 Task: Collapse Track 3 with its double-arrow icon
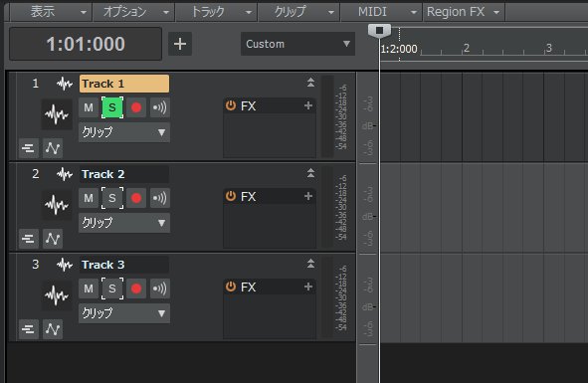(x=310, y=264)
